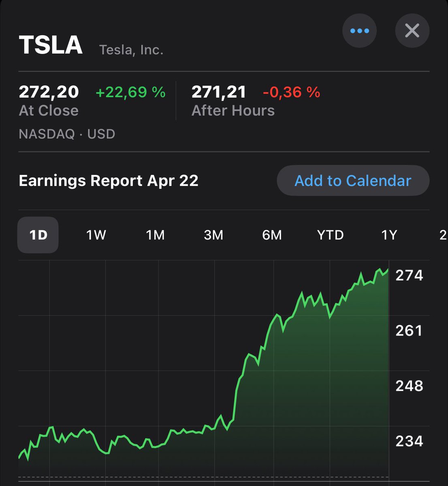
Task: Select the YTD chart range
Action: 330,235
